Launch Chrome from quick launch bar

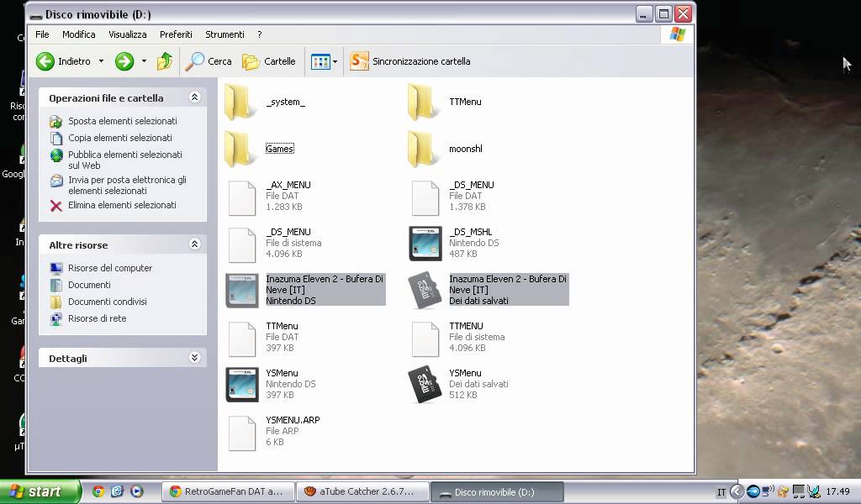pyautogui.click(x=98, y=491)
